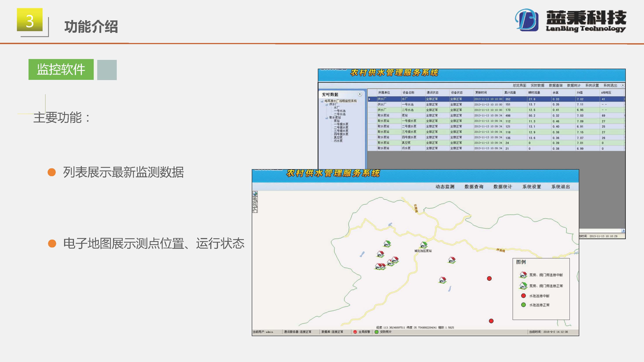Click the red dot beside 水池连接中断
This screenshot has height=362, width=644.
point(523,296)
